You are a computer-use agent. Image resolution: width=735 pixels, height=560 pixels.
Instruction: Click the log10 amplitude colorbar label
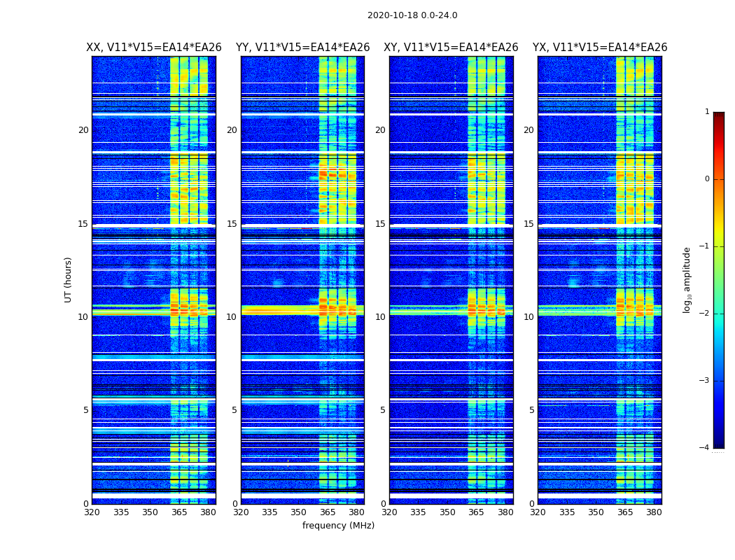coord(687,280)
